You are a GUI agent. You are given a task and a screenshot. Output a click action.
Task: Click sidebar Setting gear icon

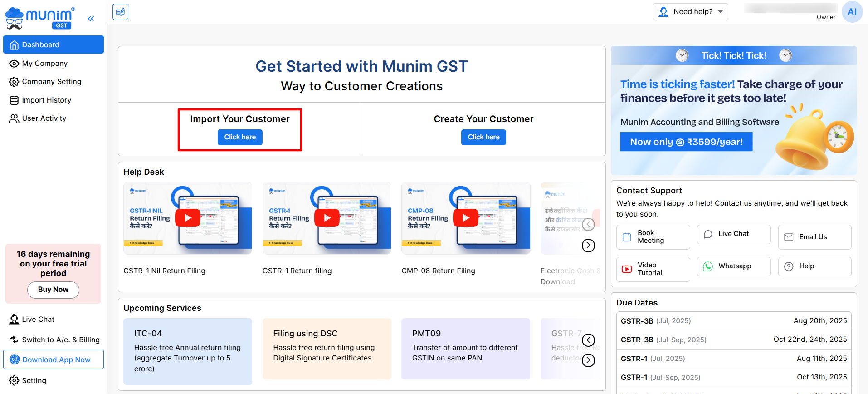[14, 380]
